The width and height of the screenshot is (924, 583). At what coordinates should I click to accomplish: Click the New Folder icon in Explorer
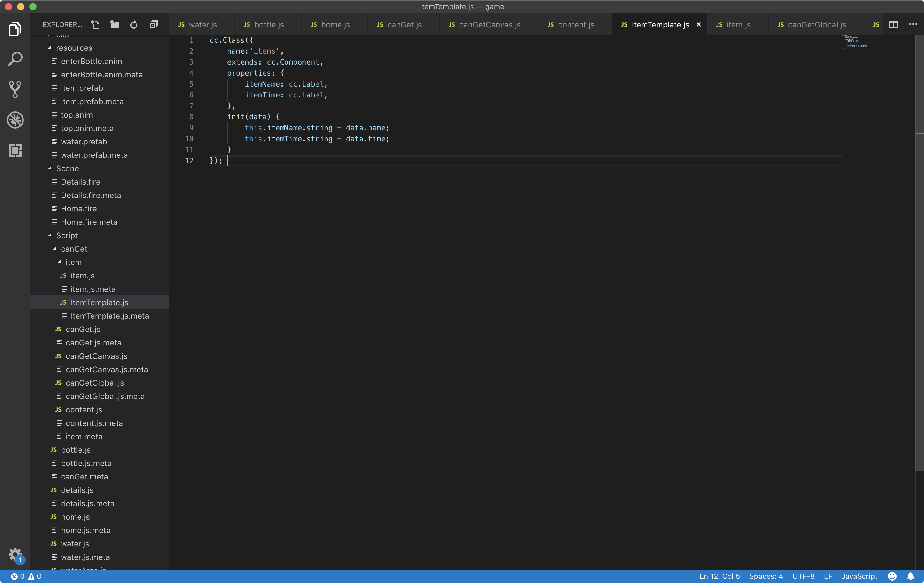click(x=114, y=25)
